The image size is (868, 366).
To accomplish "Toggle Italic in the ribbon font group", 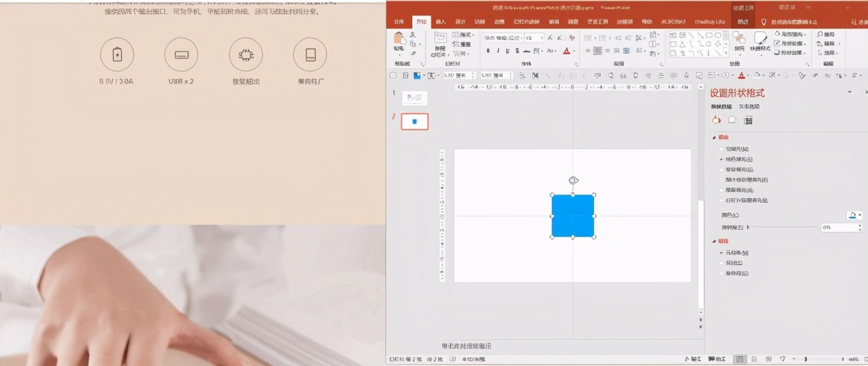I will (x=498, y=51).
